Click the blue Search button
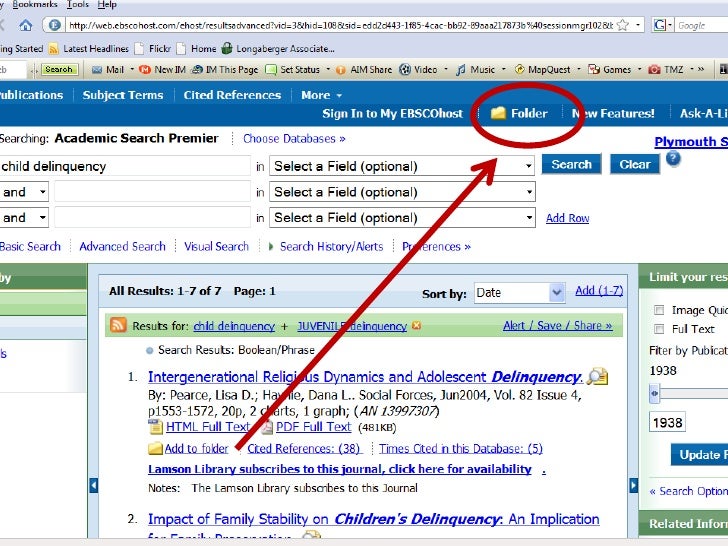Image resolution: width=728 pixels, height=546 pixels. 572,164
